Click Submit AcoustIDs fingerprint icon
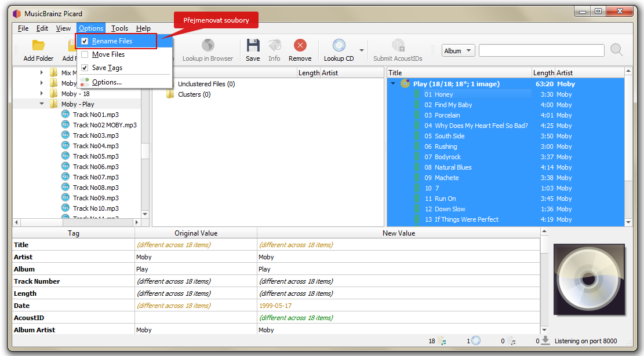This screenshot has height=356, width=644. pos(398,46)
